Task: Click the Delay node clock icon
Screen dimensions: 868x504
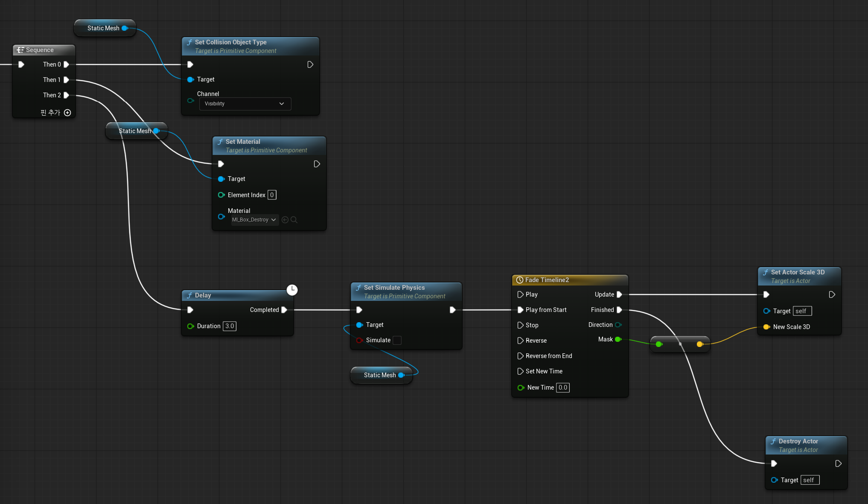Action: [292, 290]
